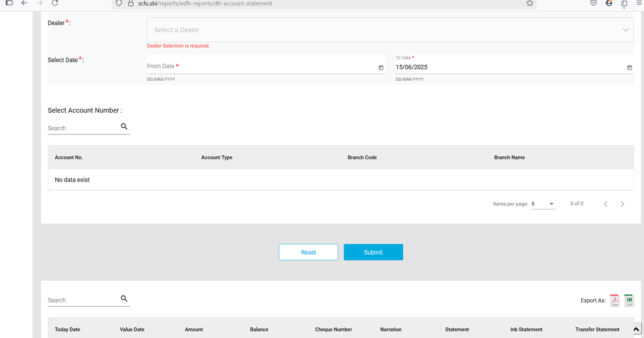The height and width of the screenshot is (338, 644).
Task: Export the statement as PDF
Action: click(x=615, y=301)
